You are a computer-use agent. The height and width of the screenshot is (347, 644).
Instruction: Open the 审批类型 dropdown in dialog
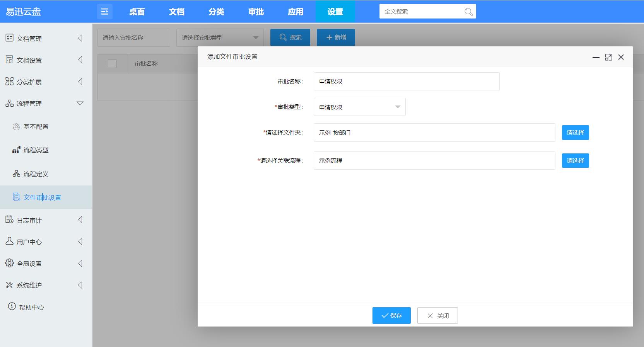(x=359, y=107)
